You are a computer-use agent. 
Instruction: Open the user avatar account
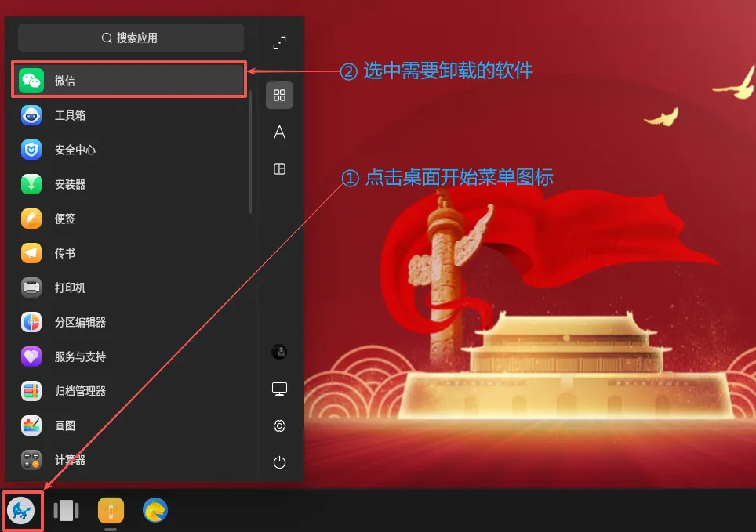280,352
